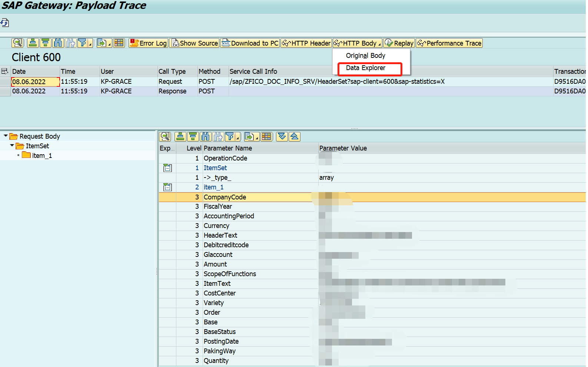588x367 pixels.
Task: Open filter dropdown arrow in trace list toolbar
Action: point(90,45)
